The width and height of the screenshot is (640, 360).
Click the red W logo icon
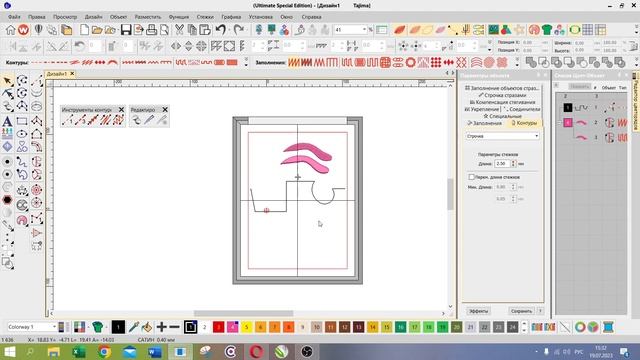click(23, 30)
